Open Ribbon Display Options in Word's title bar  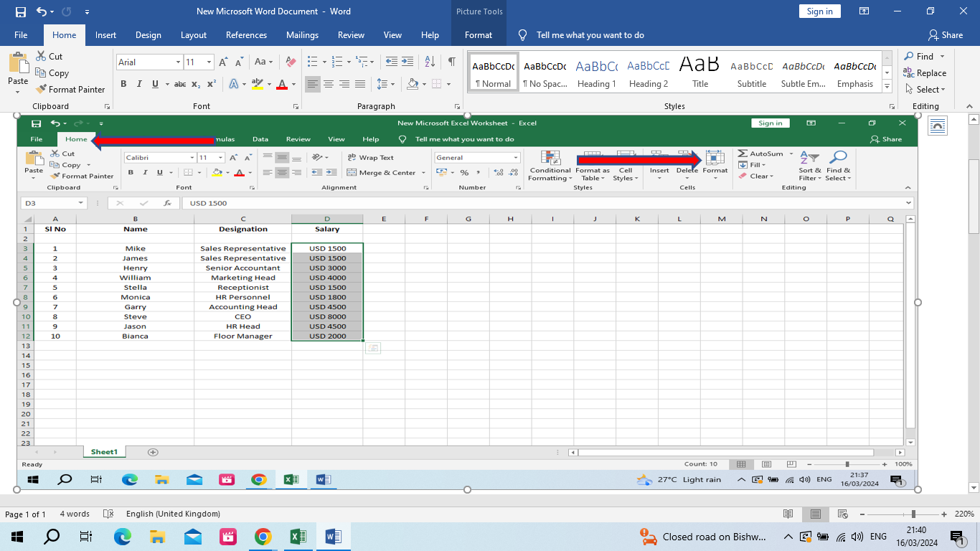click(x=864, y=11)
